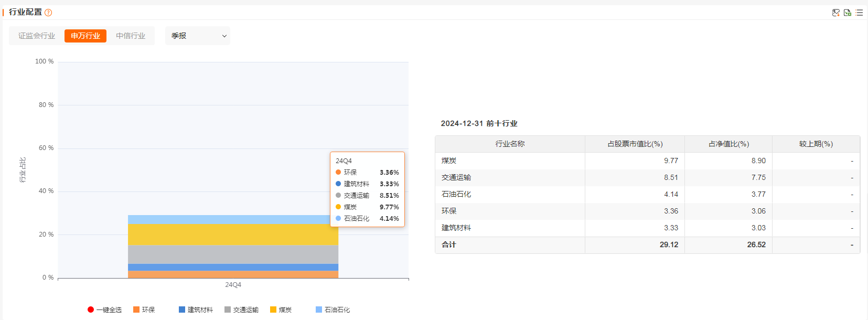Toggle 石油石化 series in legend
The image size is (868, 320).
coord(333,310)
